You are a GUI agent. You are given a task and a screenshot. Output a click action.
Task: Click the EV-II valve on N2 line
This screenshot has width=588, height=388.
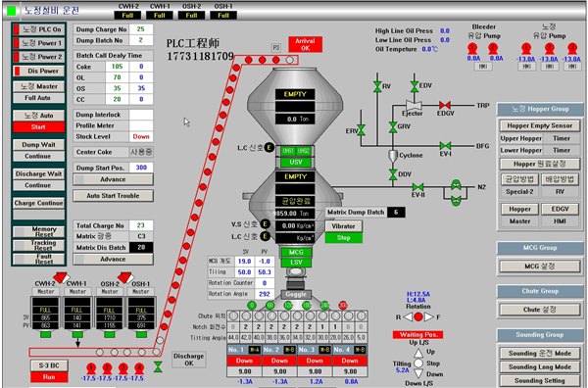click(x=417, y=187)
